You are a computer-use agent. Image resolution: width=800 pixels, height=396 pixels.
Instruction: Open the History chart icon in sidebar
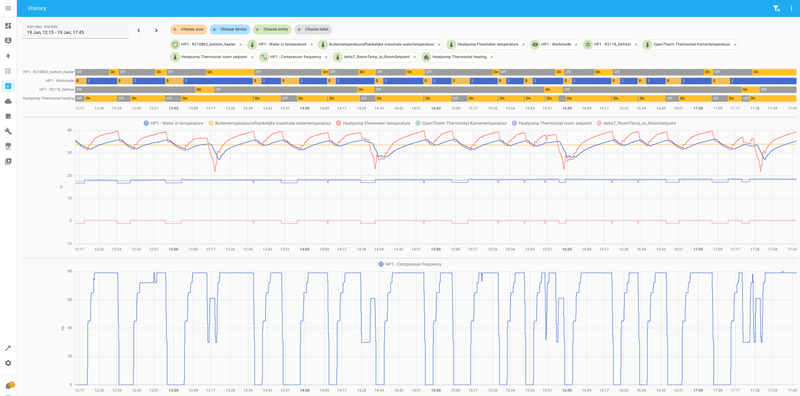coord(8,86)
